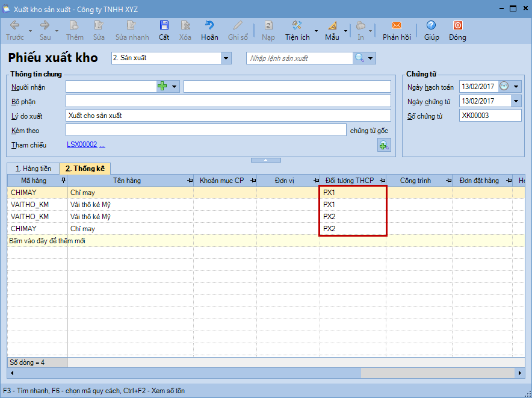The height and width of the screenshot is (398, 532).
Task: Expand the export type dropdown '2. Sản xuất'
Action: point(226,58)
